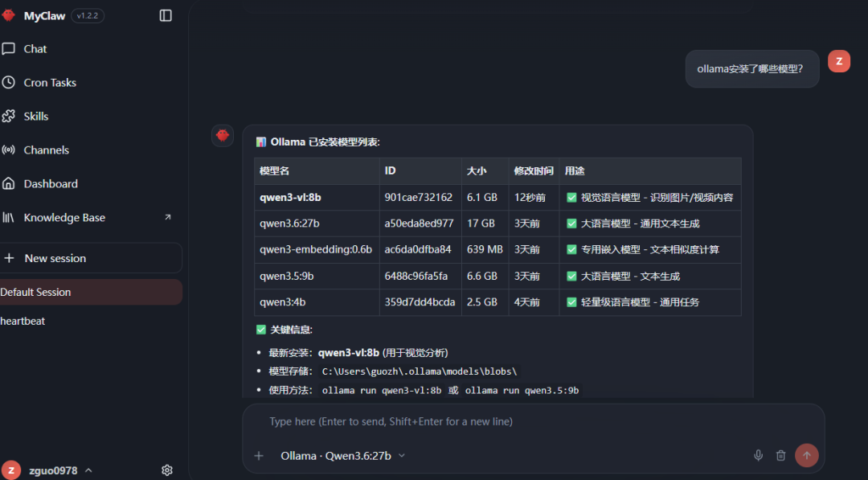Click the chart icon before Ollama 已安装模型列表
Image resolution: width=868 pixels, height=480 pixels.
point(260,142)
